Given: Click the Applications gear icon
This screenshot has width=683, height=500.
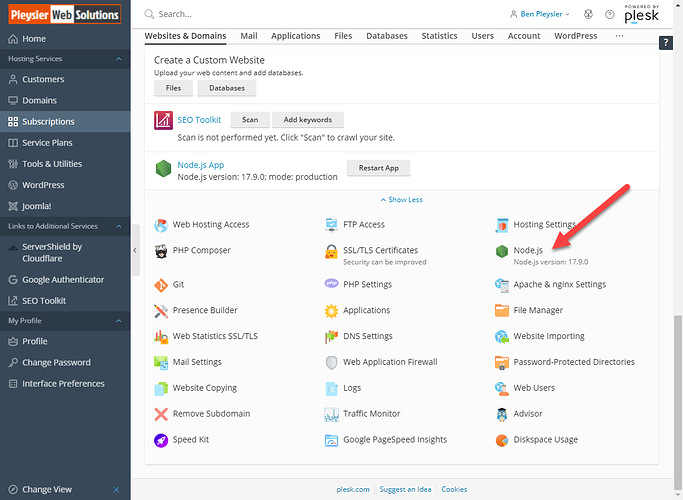Looking at the screenshot, I should [331, 311].
